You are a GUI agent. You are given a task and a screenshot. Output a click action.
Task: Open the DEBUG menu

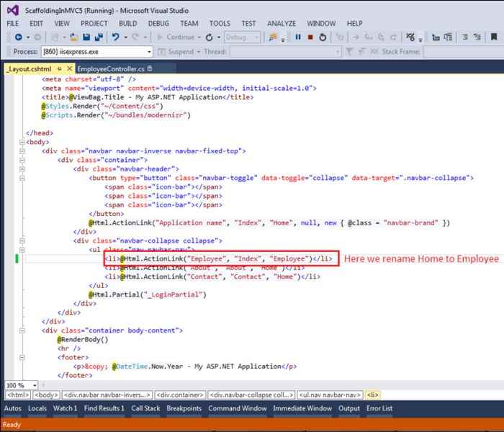click(158, 23)
